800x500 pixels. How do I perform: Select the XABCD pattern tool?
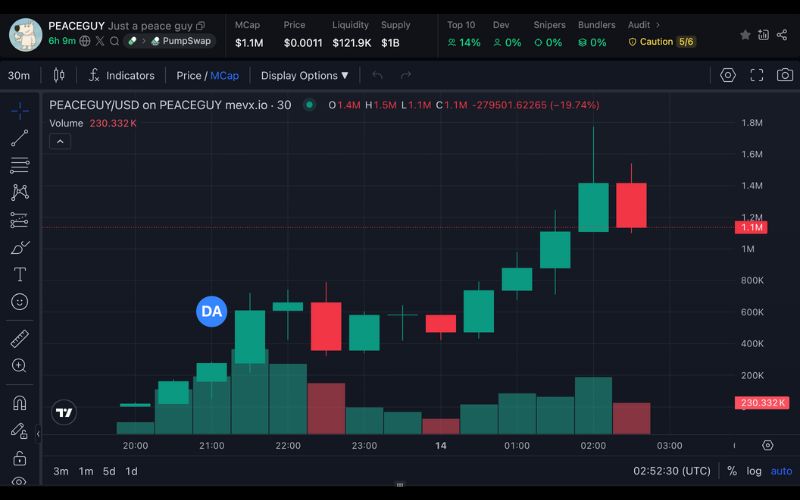tap(20, 192)
